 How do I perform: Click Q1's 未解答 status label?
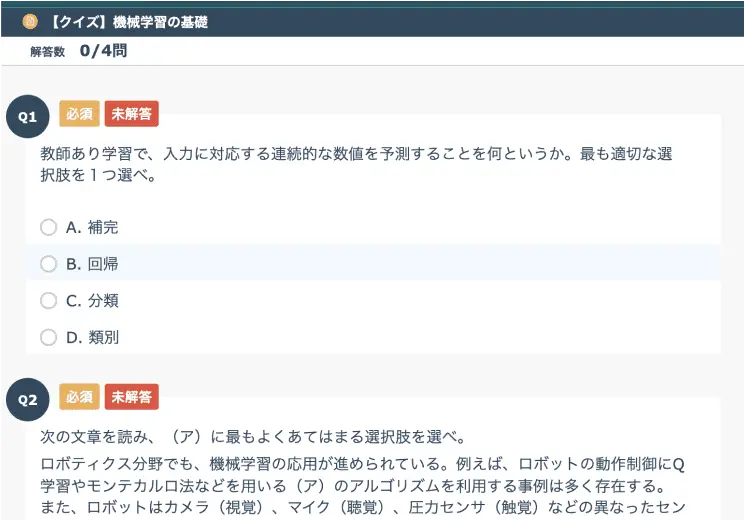(131, 114)
